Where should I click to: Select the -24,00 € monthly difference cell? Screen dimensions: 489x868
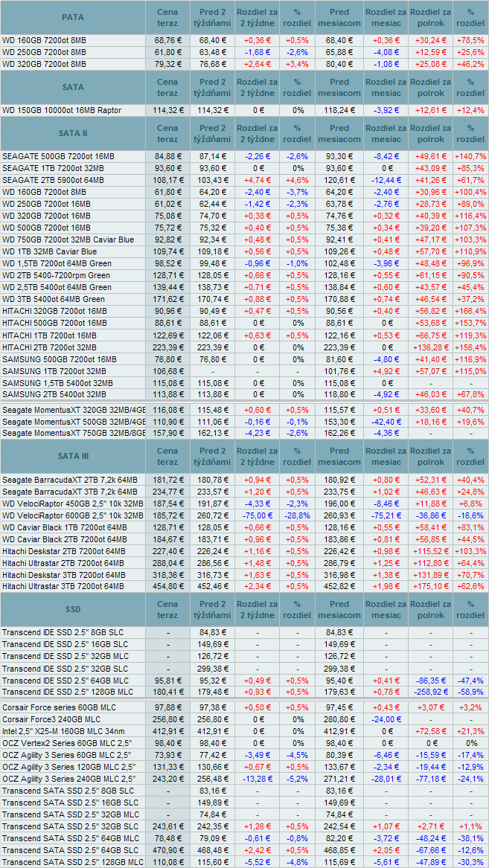click(x=386, y=719)
